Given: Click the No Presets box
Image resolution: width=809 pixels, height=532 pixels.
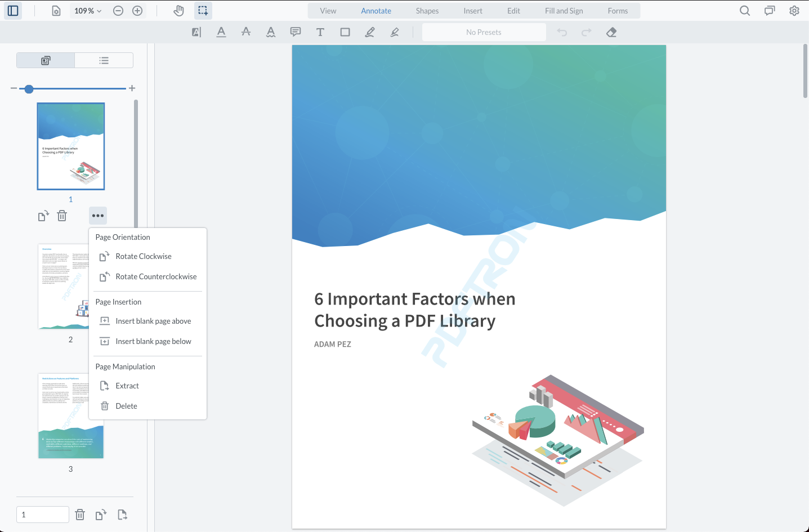Looking at the screenshot, I should [x=484, y=32].
